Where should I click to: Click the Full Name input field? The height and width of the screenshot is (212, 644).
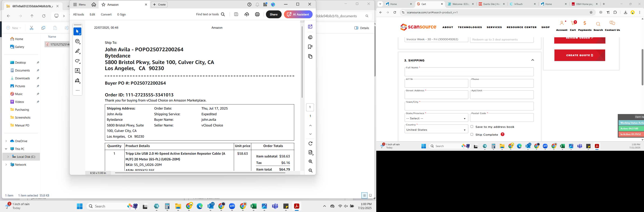(469, 72)
